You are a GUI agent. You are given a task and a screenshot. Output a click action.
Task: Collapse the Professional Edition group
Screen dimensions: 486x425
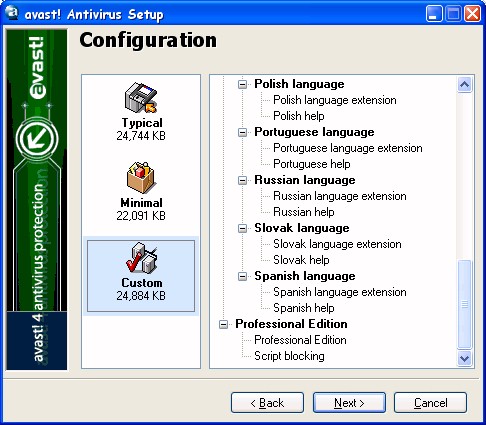click(224, 324)
